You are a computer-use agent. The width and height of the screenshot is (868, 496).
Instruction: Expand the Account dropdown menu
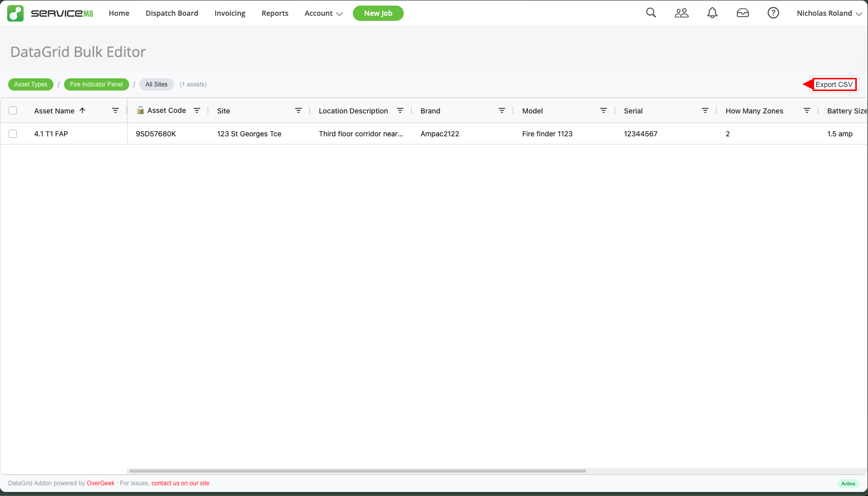pyautogui.click(x=323, y=13)
